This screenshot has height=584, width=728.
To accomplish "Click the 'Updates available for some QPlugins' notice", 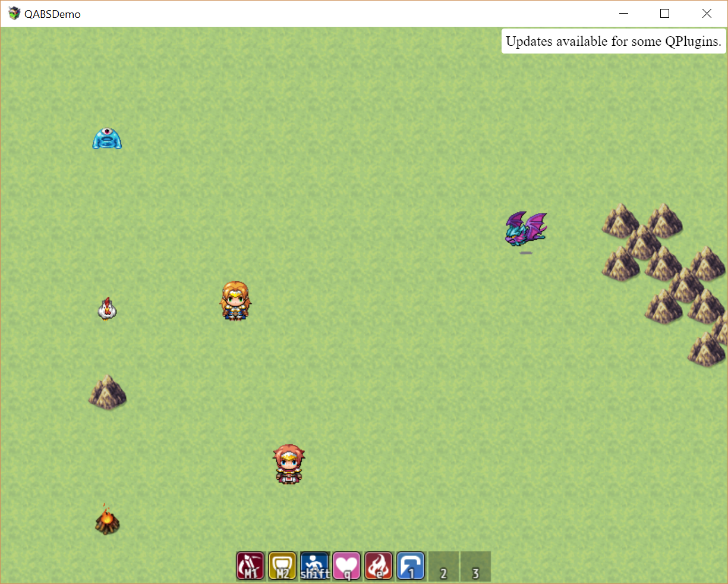I will point(613,42).
